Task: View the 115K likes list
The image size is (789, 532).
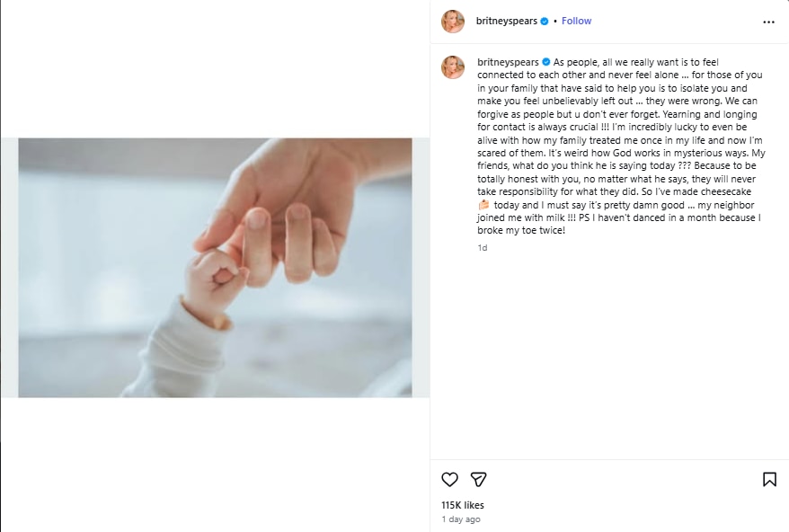Action: [x=463, y=506]
